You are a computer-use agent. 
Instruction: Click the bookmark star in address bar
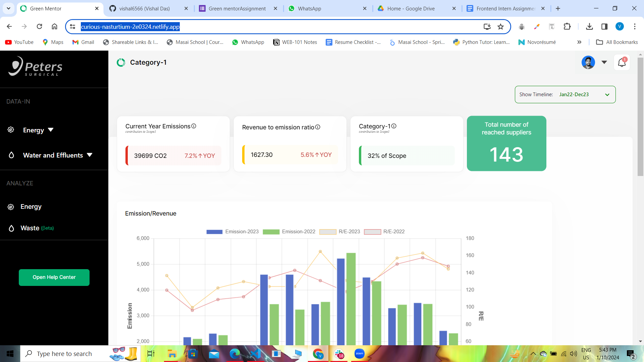(x=500, y=26)
